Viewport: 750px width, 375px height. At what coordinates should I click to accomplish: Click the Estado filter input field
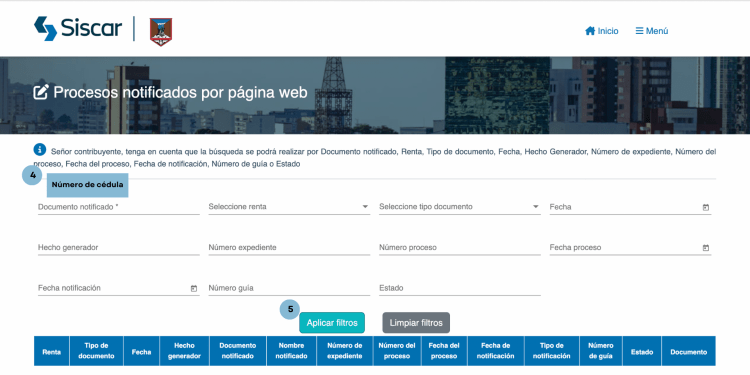click(x=460, y=288)
